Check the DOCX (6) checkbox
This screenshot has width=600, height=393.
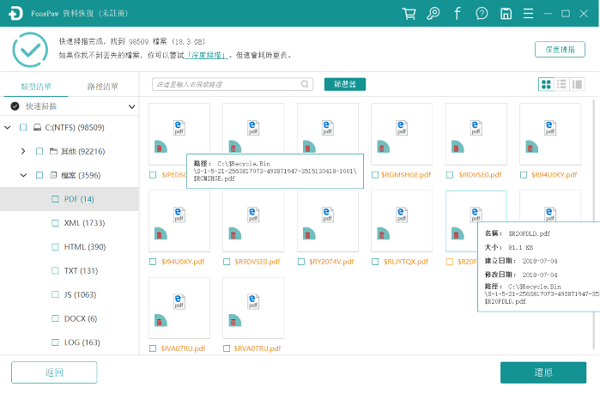[55, 319]
